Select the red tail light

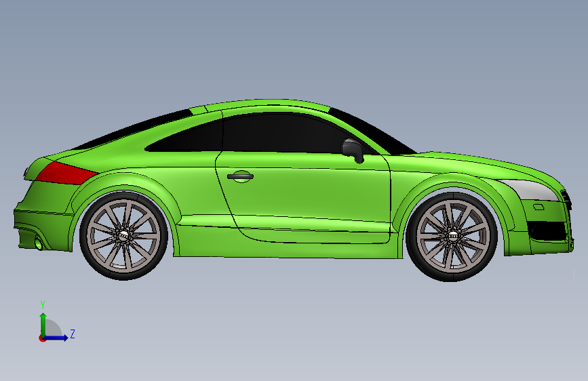pyautogui.click(x=66, y=174)
